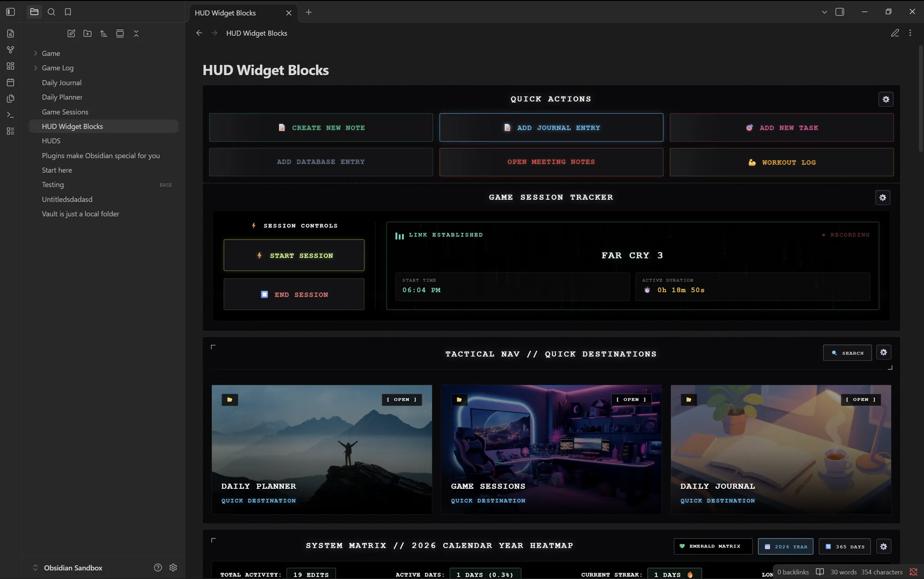
Task: Choose the Emerald Matrix theme button
Action: coord(713,547)
